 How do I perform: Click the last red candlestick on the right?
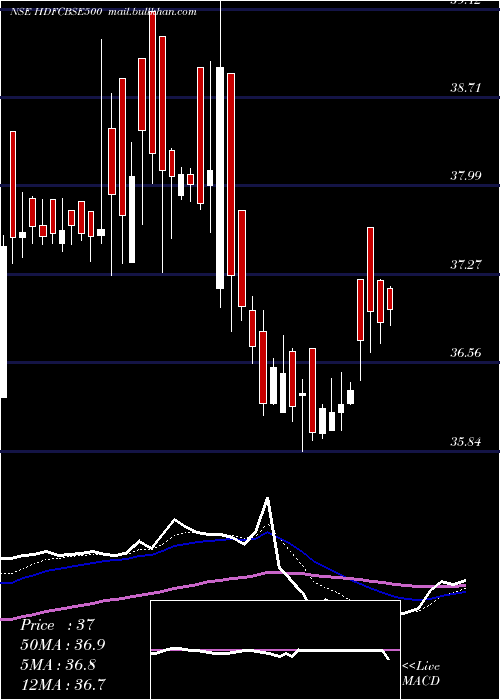coord(390,299)
